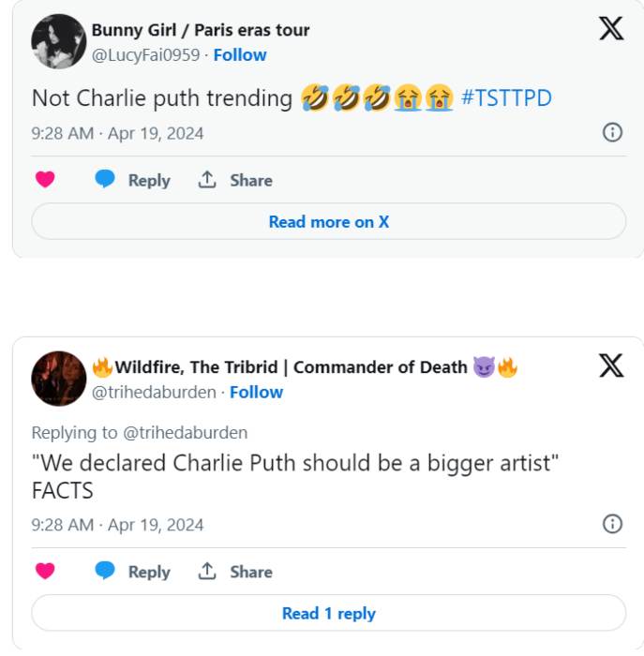Open info icon on Bunny Girl tweet
The image size is (644, 656).
tap(612, 132)
